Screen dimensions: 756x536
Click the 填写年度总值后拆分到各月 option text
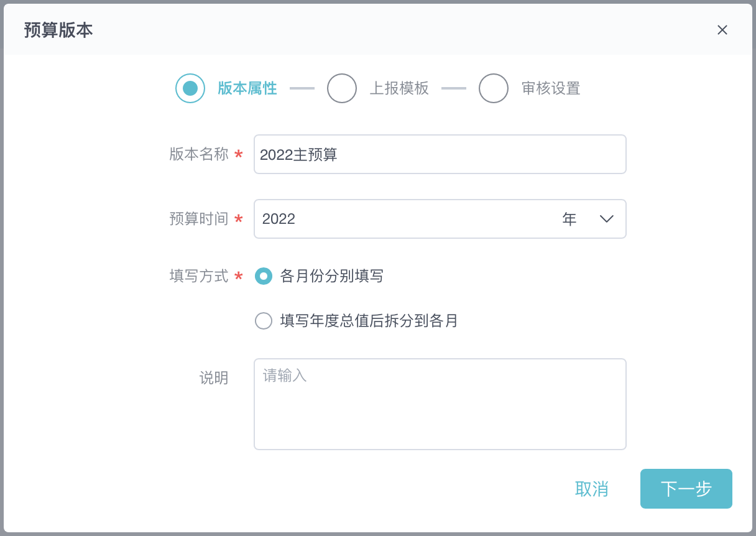pos(369,321)
